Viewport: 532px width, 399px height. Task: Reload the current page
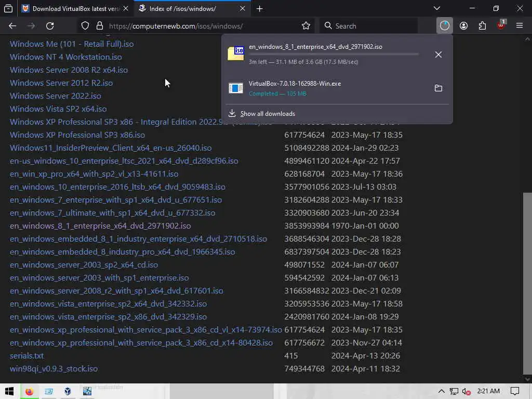tap(50, 26)
